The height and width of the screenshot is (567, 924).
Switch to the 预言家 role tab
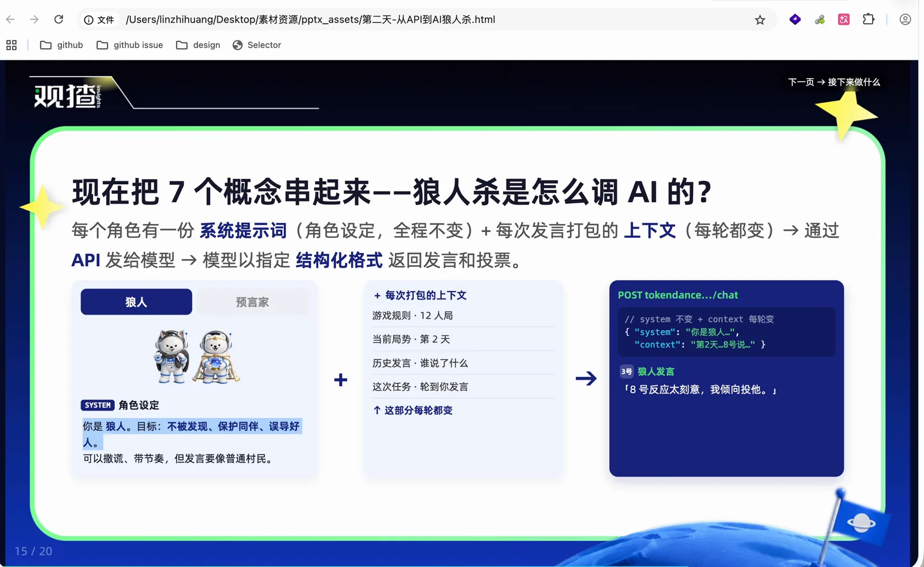point(252,302)
